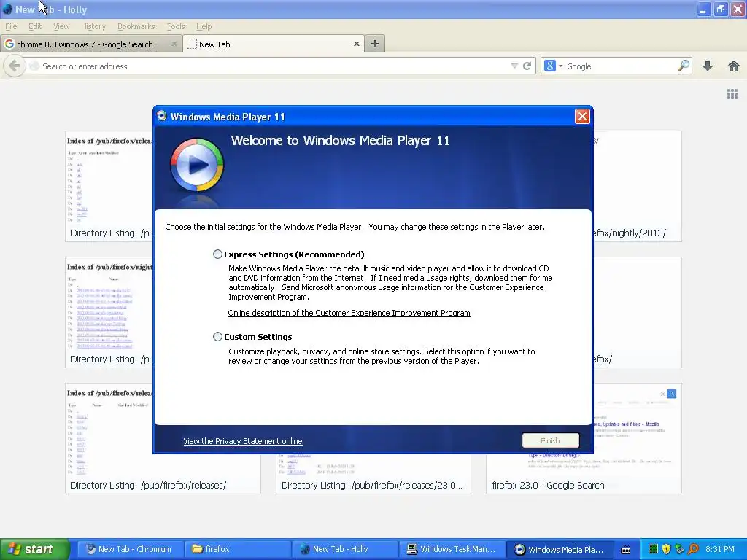Select the Custom Settings radio button

pos(217,337)
